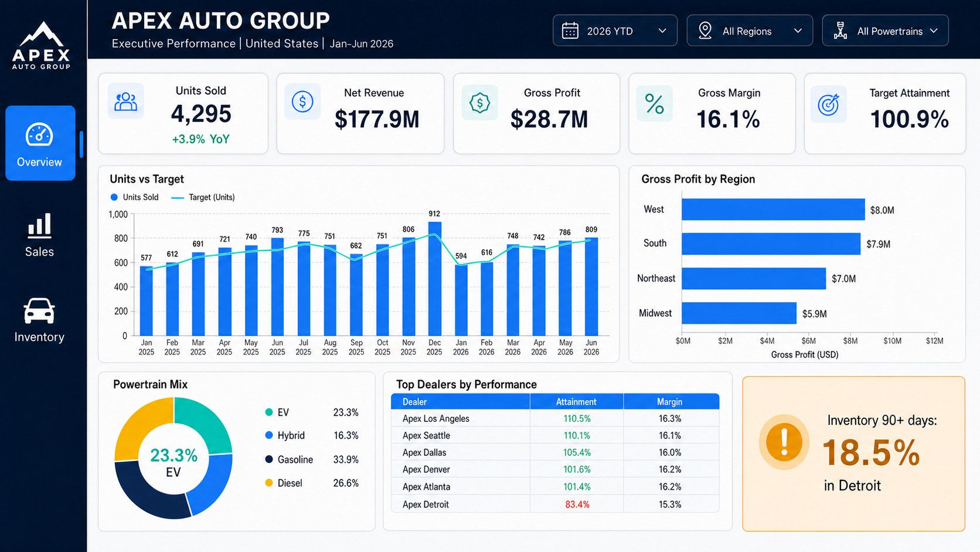This screenshot has height=552, width=980.
Task: Select the South region bar
Action: pyautogui.click(x=771, y=243)
